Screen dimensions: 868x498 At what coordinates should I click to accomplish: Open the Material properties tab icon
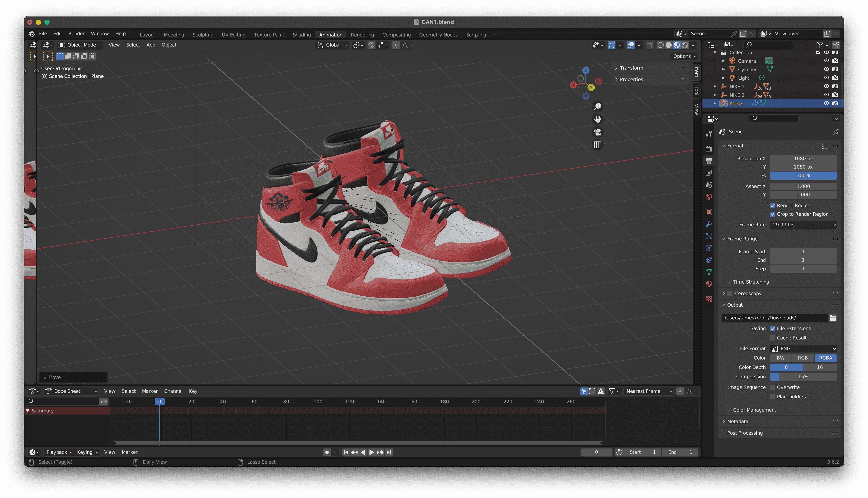point(709,284)
